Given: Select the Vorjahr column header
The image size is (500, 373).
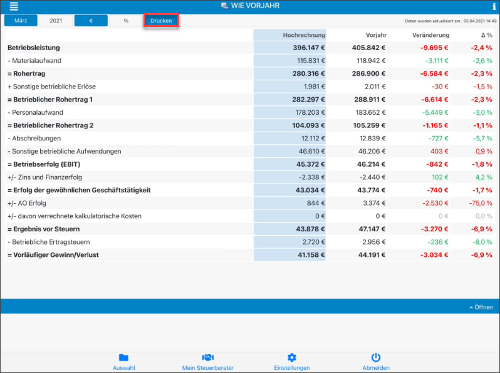Looking at the screenshot, I should click(x=376, y=35).
